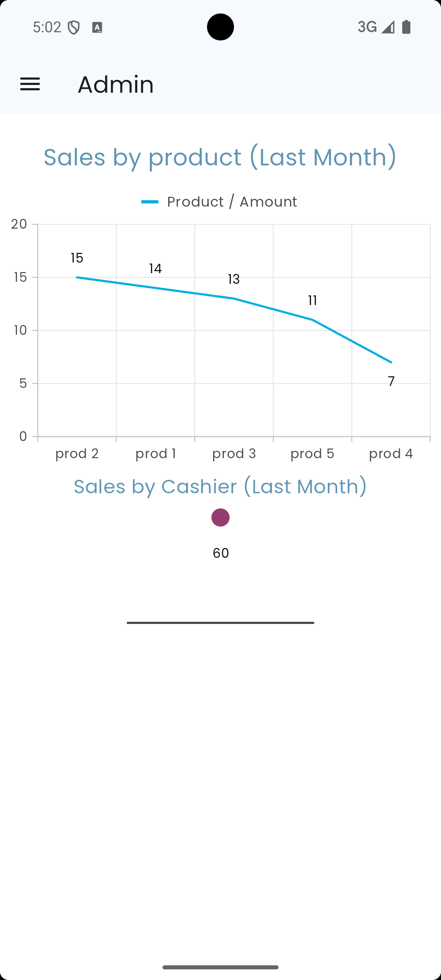
Task: Open the hamburger navigation menu
Action: [x=30, y=85]
